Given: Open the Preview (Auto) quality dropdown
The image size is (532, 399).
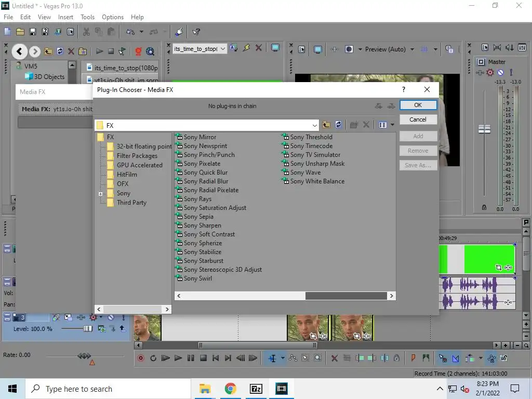Looking at the screenshot, I should click(x=412, y=49).
